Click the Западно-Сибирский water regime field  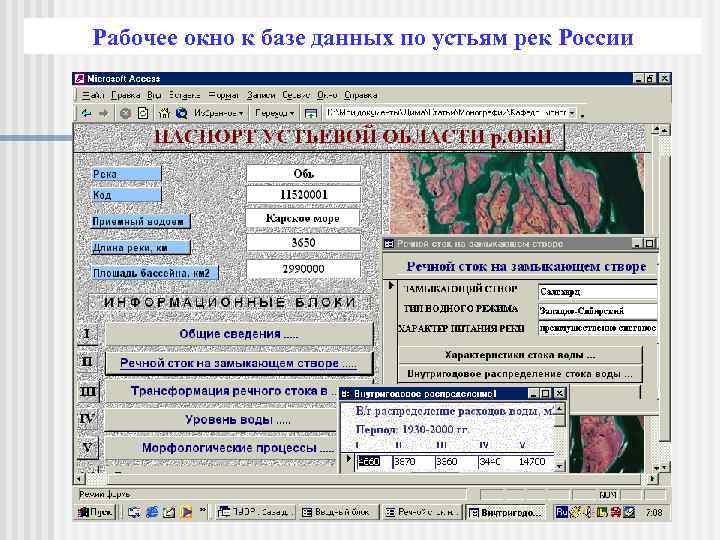point(597,311)
